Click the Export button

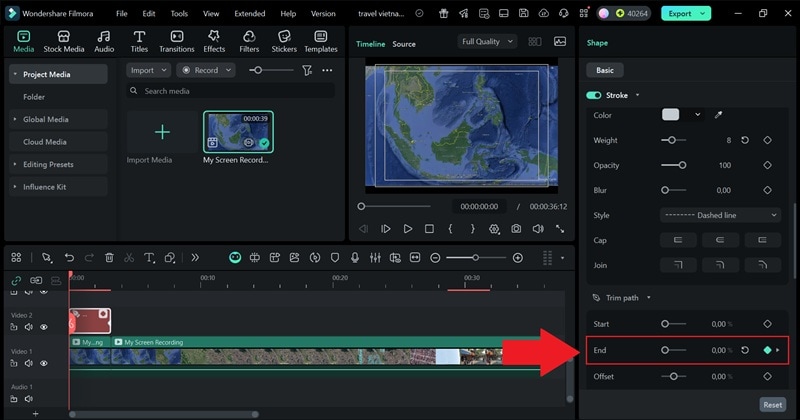coord(686,14)
